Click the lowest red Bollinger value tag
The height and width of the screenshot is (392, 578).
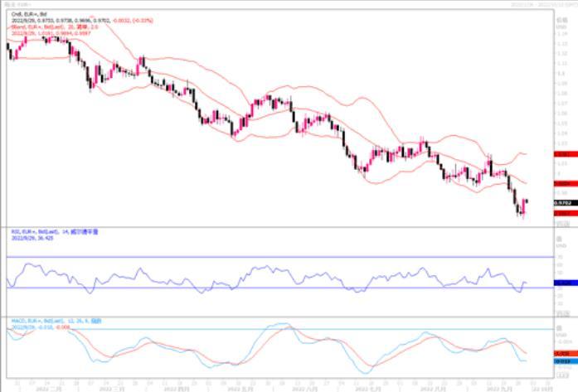(562, 213)
